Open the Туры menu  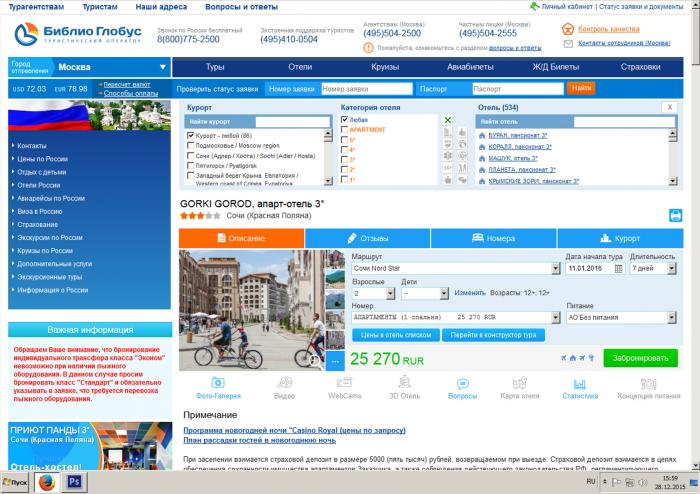click(x=215, y=67)
